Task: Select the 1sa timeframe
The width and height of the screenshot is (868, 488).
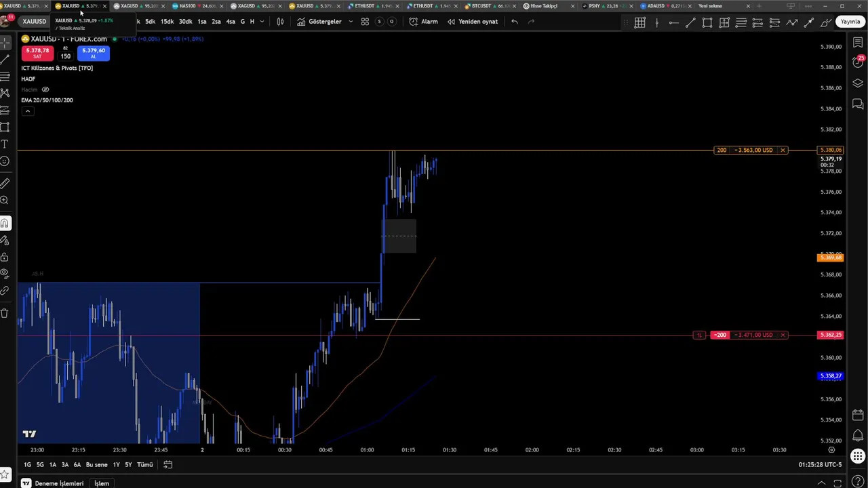Action: [x=202, y=22]
